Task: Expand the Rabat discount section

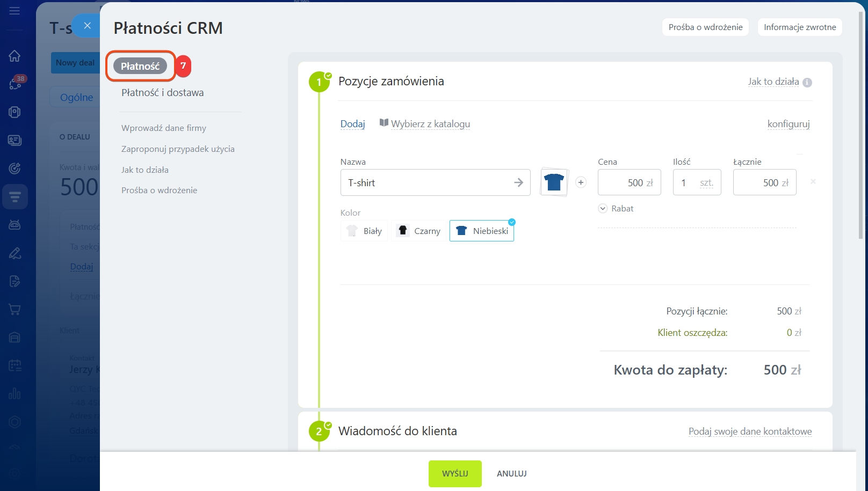Action: point(616,208)
